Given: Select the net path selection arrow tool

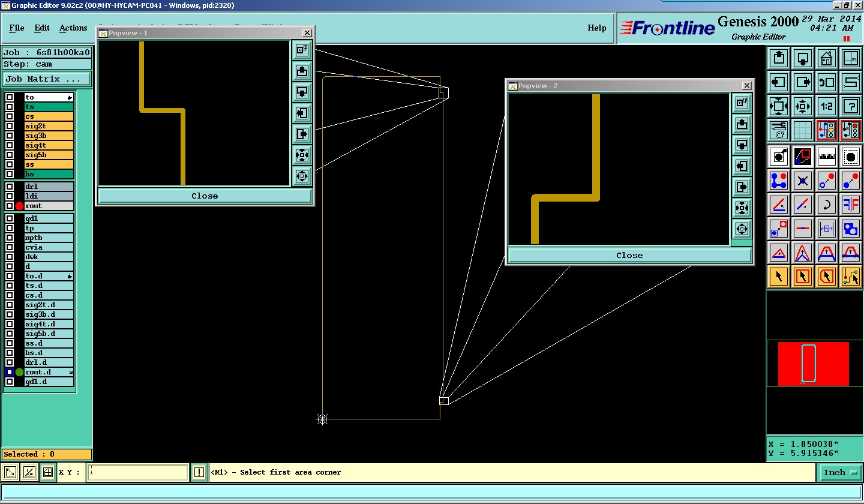Looking at the screenshot, I should coord(851,277).
